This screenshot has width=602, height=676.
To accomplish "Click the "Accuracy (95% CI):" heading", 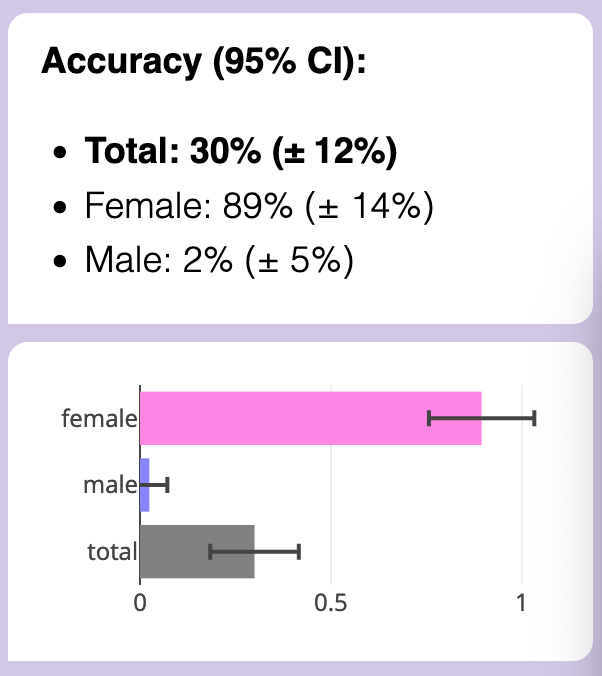I will 204,62.
